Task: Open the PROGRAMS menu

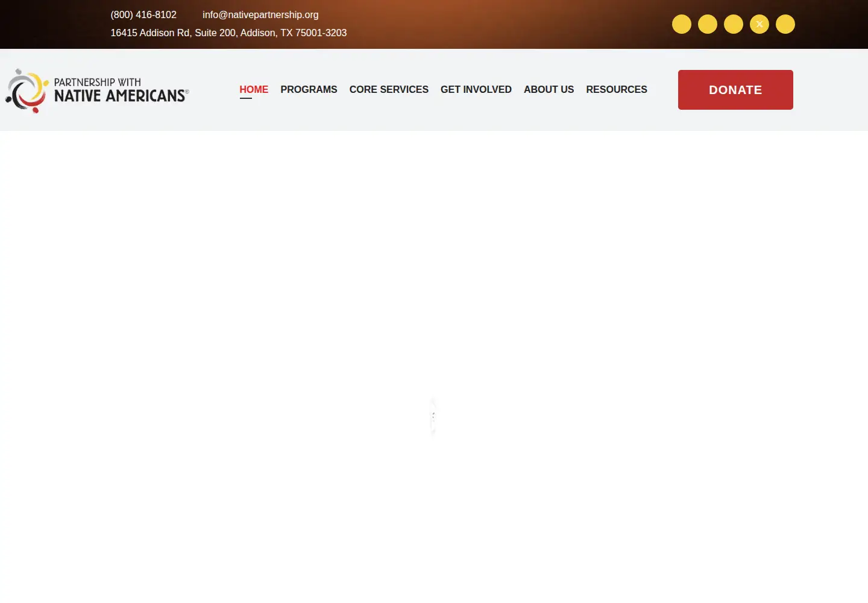Action: point(309,89)
